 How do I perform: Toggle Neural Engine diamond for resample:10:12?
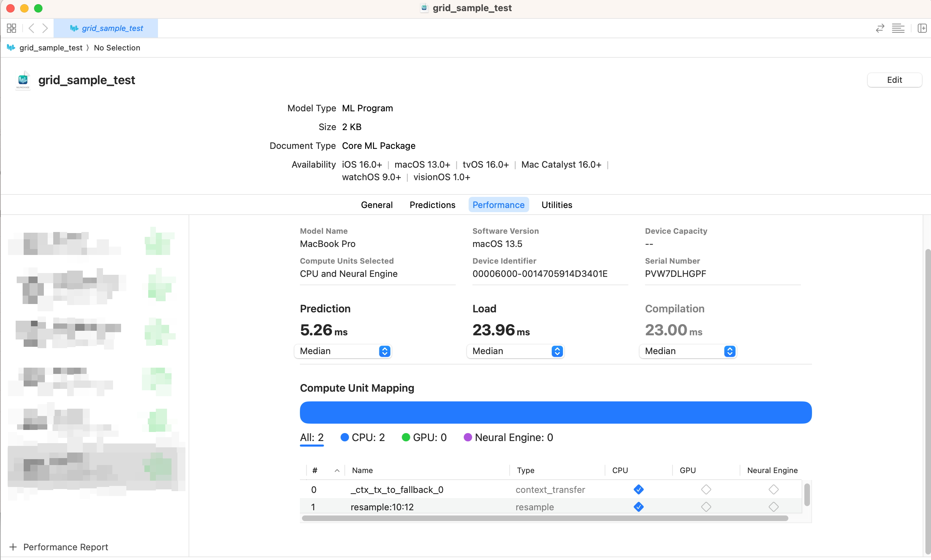tap(773, 507)
